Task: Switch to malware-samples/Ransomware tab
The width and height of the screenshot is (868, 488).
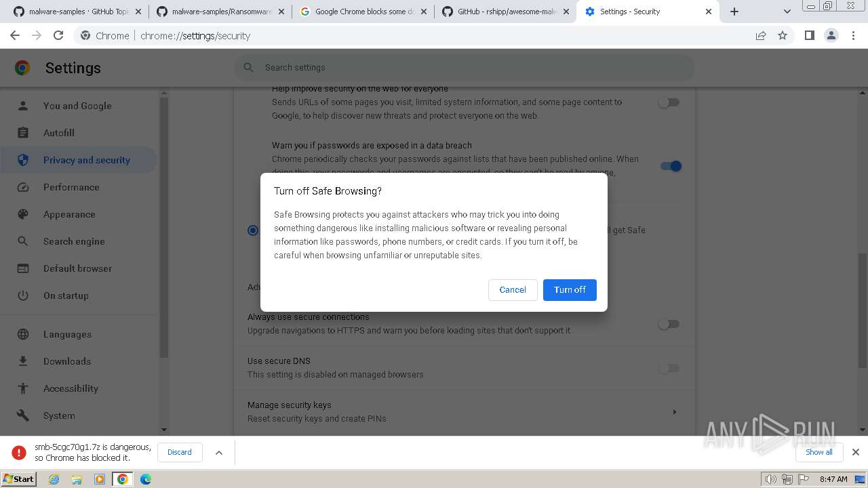Action: pos(220,12)
